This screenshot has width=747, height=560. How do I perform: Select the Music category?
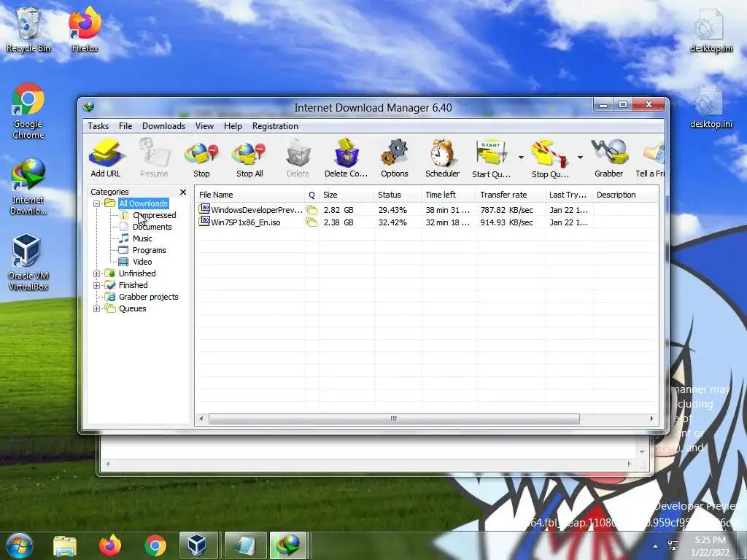pos(142,238)
